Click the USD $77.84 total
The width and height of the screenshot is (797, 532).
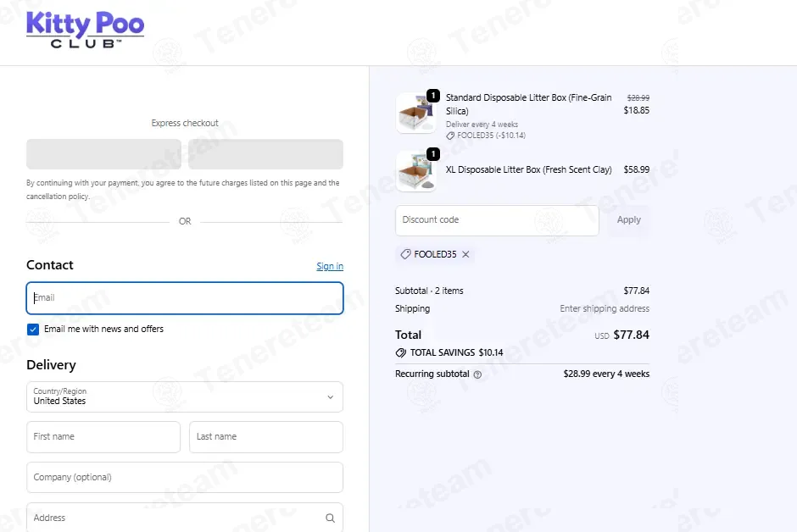click(622, 335)
